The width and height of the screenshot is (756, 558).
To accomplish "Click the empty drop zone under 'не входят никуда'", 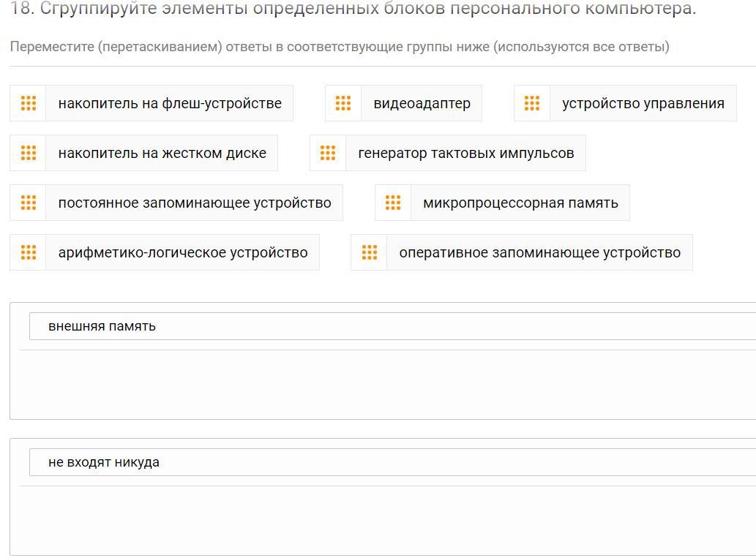I will (x=381, y=519).
